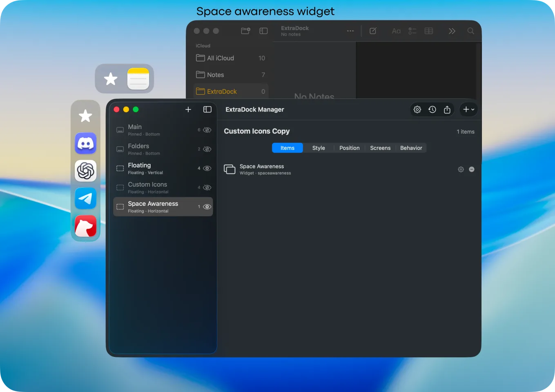Screen dimensions: 555x392
Task: Open Notes app icon in horizontal dock
Action: tap(138, 79)
